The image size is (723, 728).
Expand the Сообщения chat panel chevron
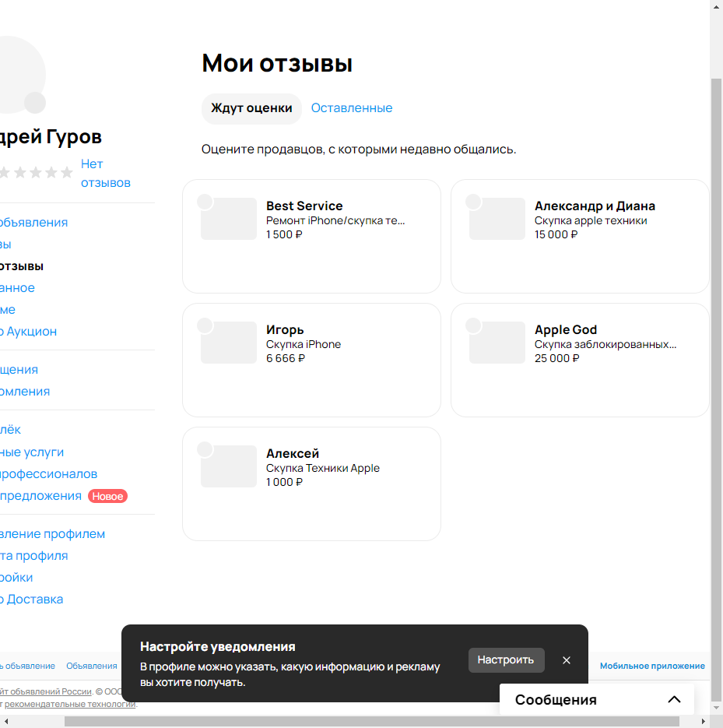pyautogui.click(x=674, y=699)
